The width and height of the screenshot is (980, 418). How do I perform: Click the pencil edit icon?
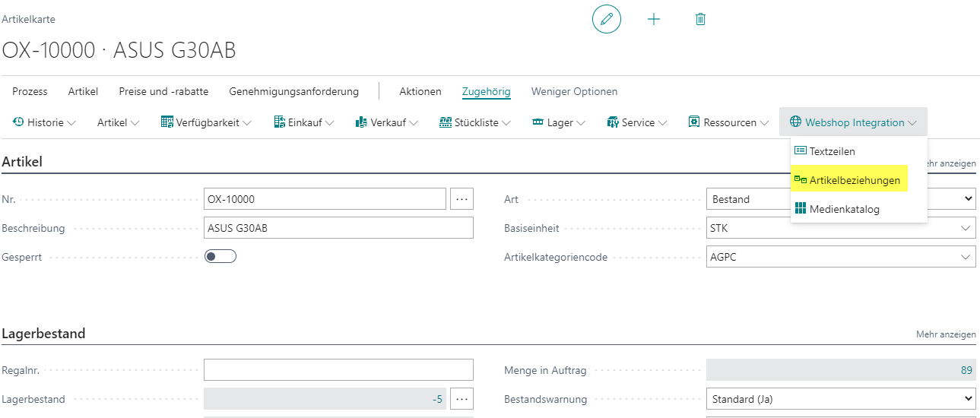pos(607,19)
